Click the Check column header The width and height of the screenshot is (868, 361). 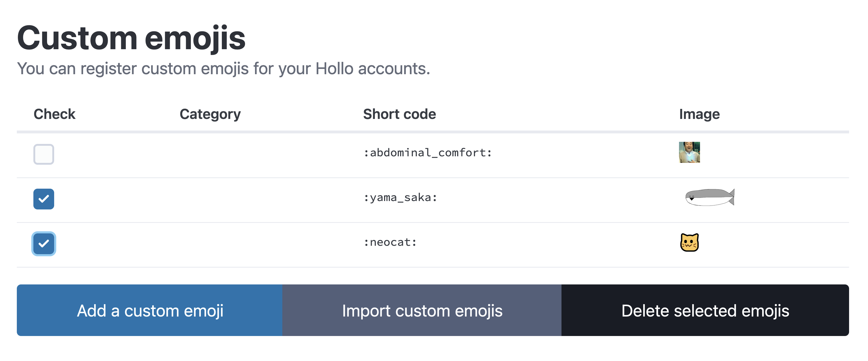[55, 114]
